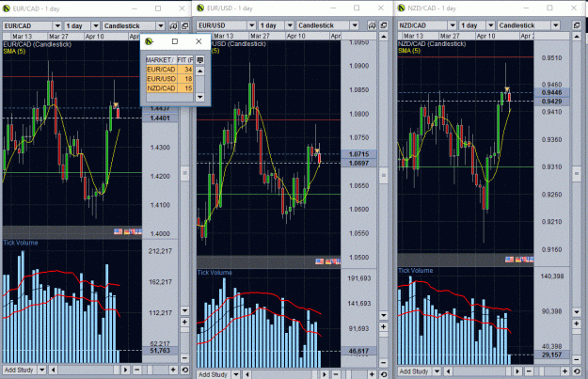Zoom in horizontally on NZD/CAD chart plus
Screen dimensions: 588x379
pos(564,371)
